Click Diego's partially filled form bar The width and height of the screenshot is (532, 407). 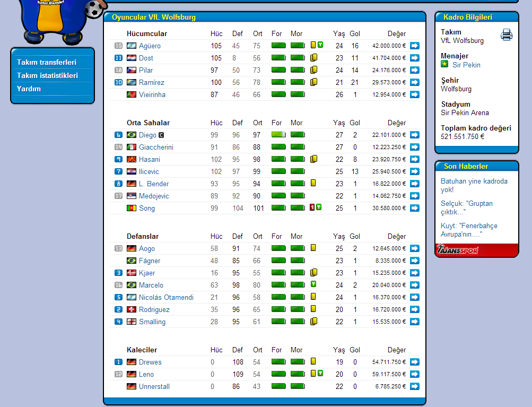coord(278,135)
